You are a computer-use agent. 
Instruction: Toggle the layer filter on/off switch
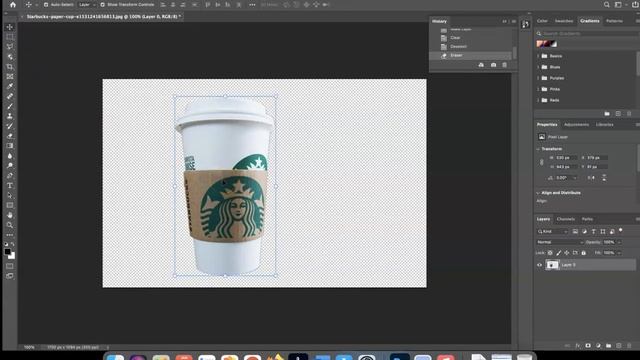coord(621,231)
